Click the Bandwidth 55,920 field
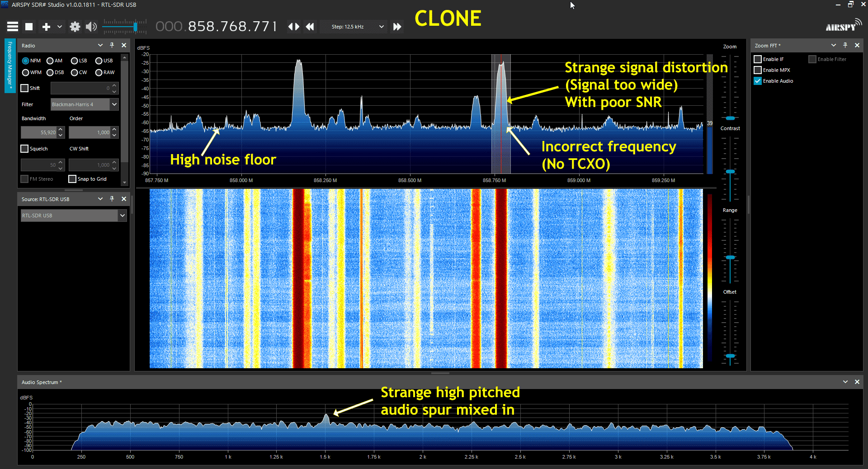The height and width of the screenshot is (469, 868). 39,132
